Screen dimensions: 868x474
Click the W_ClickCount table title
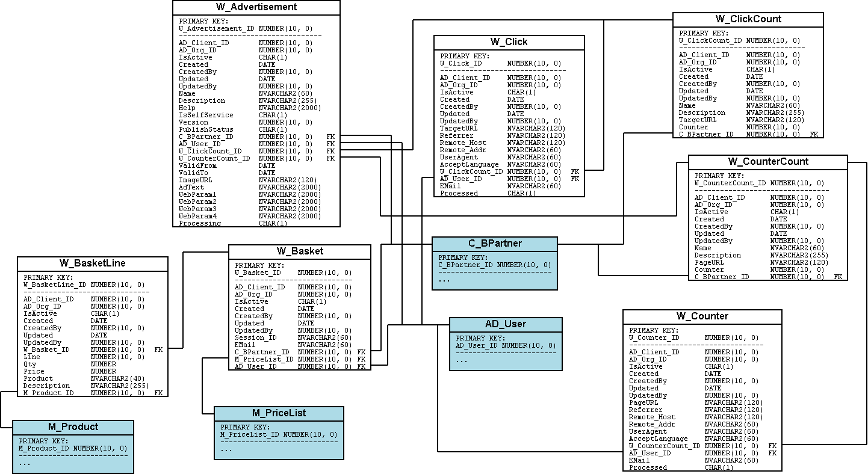(x=748, y=19)
